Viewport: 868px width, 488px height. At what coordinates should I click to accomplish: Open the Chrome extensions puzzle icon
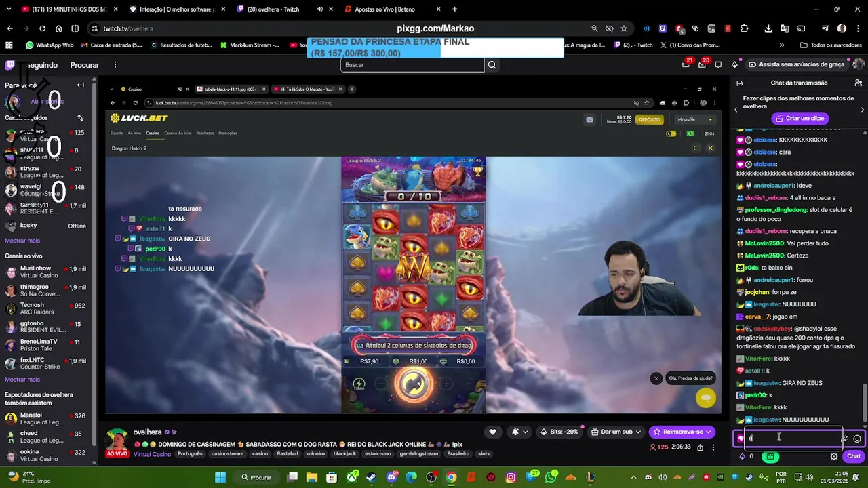(745, 28)
